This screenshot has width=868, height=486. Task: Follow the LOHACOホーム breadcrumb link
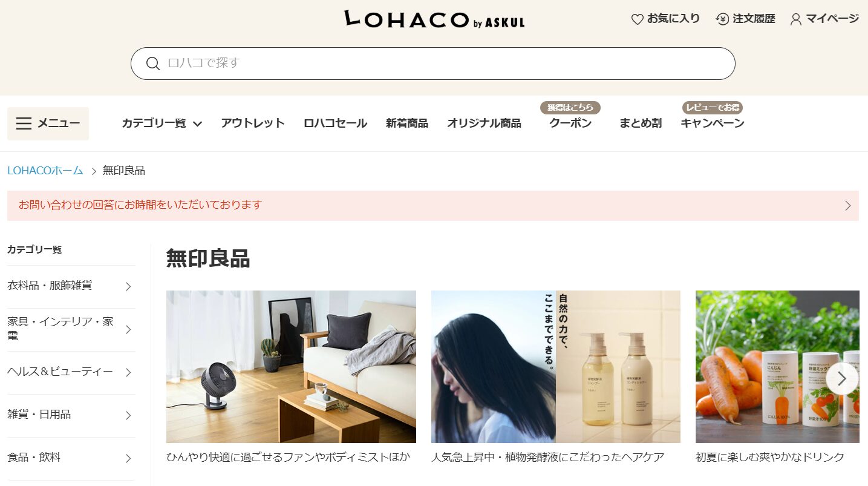point(45,171)
